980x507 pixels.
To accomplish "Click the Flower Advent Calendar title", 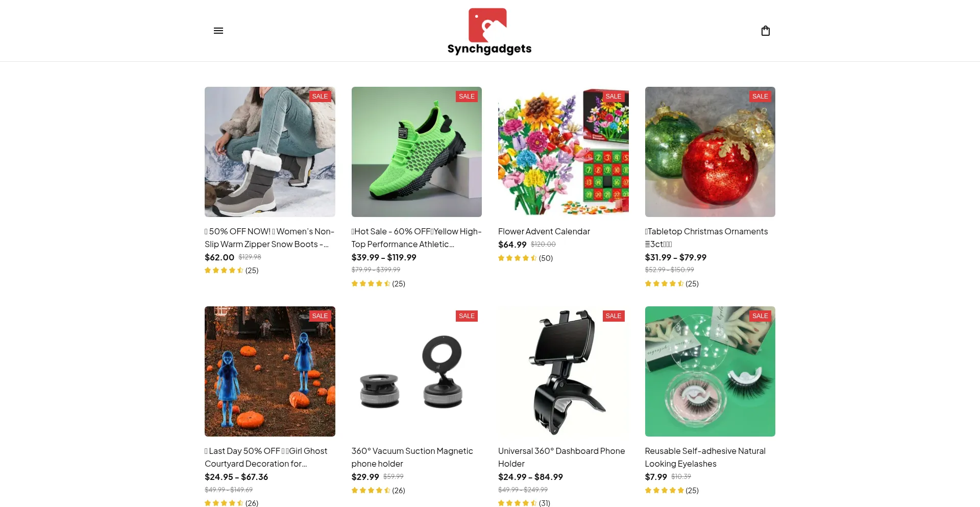I will (544, 231).
